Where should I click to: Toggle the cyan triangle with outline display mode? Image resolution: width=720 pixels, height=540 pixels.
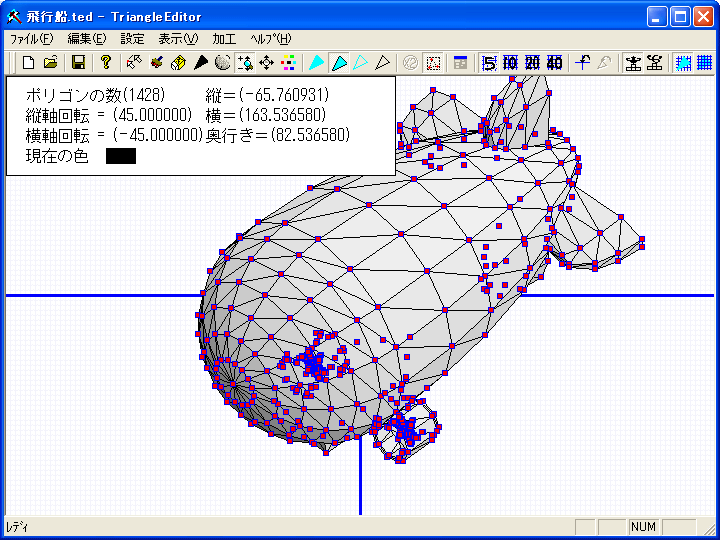(339, 63)
